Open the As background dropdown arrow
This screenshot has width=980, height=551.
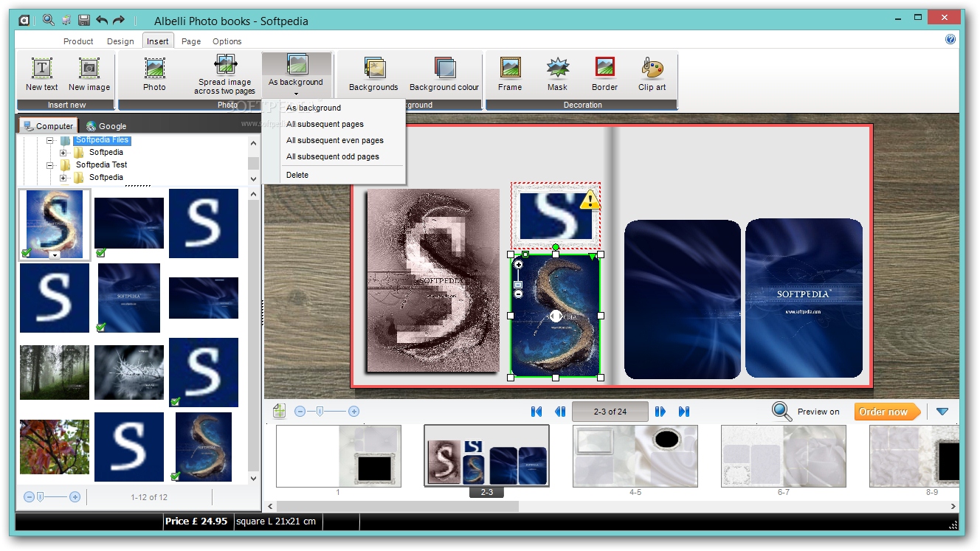click(296, 94)
